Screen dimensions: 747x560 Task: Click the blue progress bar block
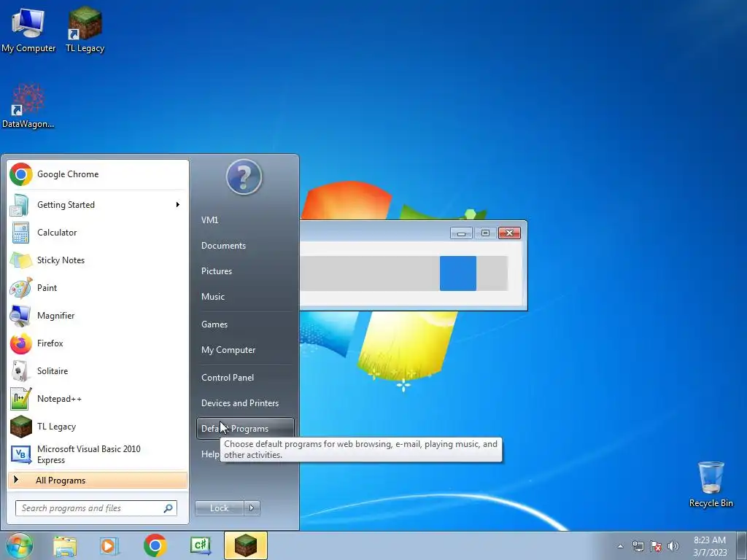coord(458,273)
